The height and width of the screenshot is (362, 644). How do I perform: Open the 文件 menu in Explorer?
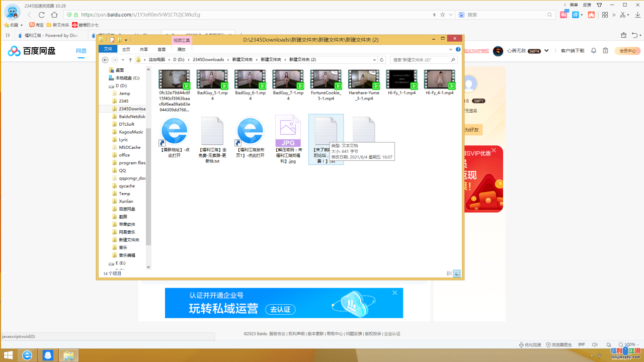click(x=108, y=49)
